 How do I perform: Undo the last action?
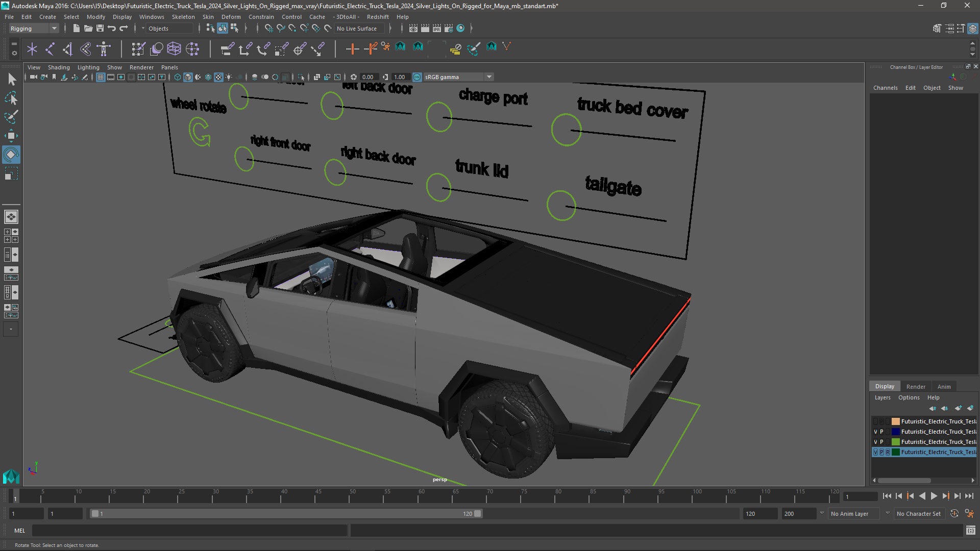111,29
